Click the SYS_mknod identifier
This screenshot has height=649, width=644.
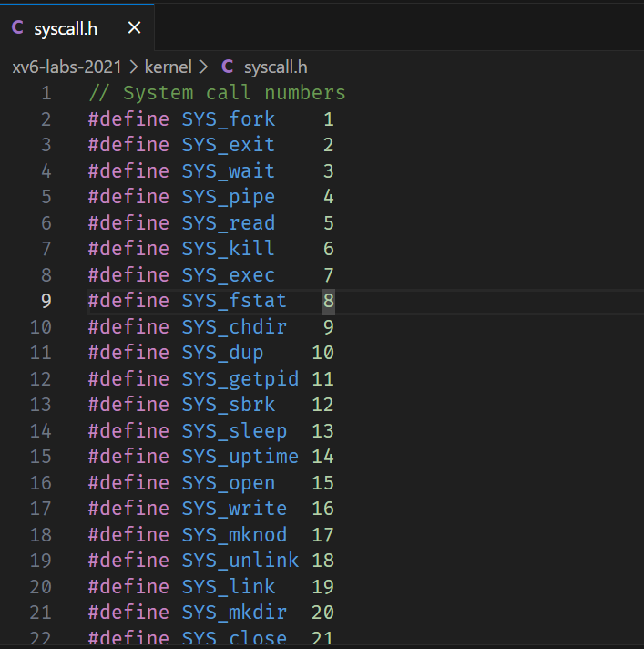(234, 535)
